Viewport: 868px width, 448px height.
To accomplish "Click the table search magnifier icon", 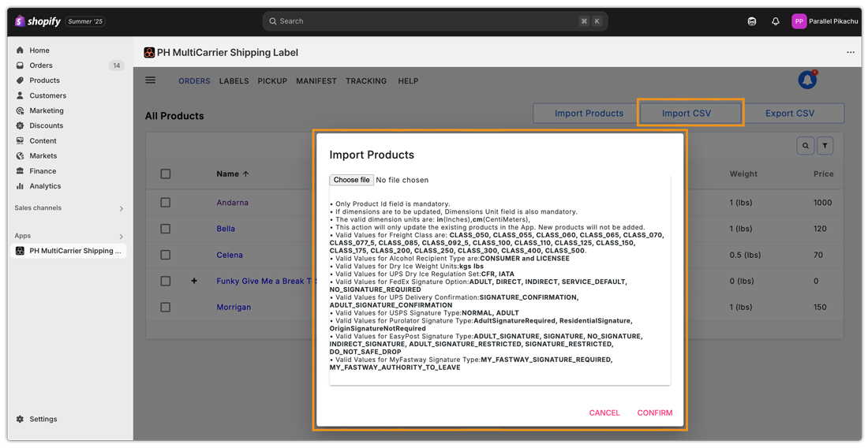I will click(806, 146).
